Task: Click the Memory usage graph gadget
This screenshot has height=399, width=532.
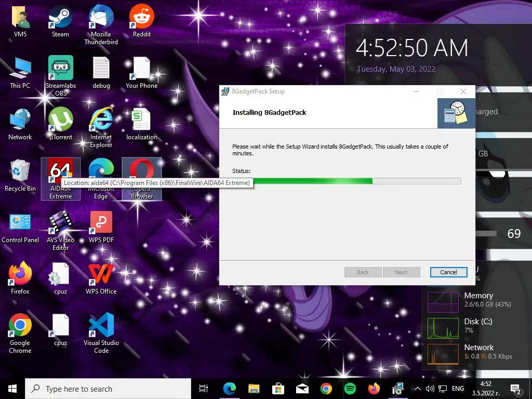Action: pos(443,302)
